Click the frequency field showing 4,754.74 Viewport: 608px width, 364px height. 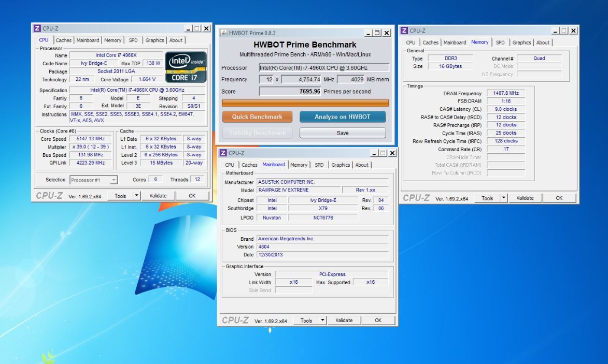[301, 79]
